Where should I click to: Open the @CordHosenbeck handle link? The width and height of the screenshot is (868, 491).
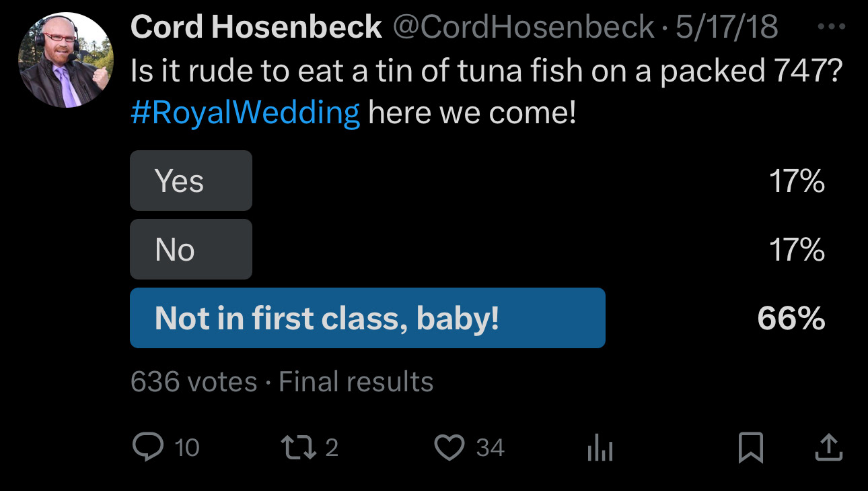click(523, 28)
